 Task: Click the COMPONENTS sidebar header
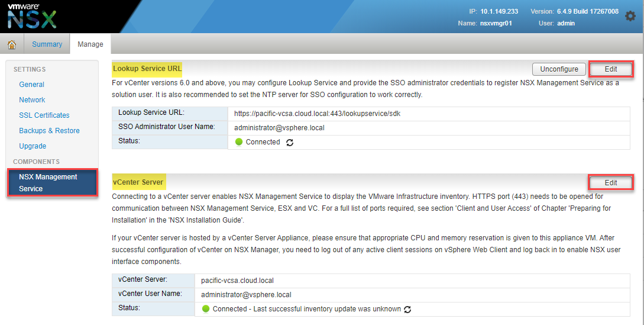tap(36, 162)
